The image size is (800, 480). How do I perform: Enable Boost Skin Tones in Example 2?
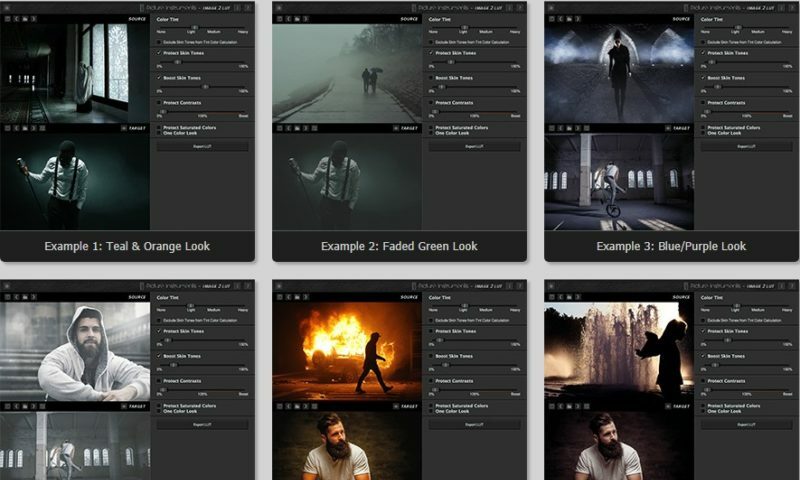[431, 78]
